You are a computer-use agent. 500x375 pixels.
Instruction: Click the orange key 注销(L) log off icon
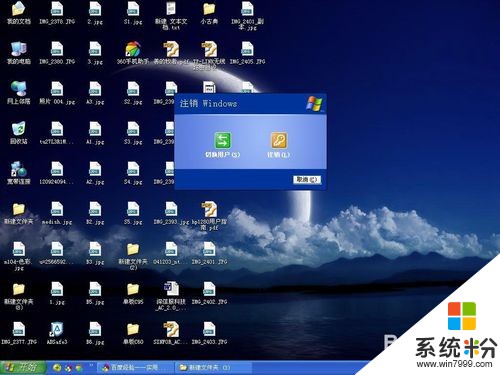[279, 140]
